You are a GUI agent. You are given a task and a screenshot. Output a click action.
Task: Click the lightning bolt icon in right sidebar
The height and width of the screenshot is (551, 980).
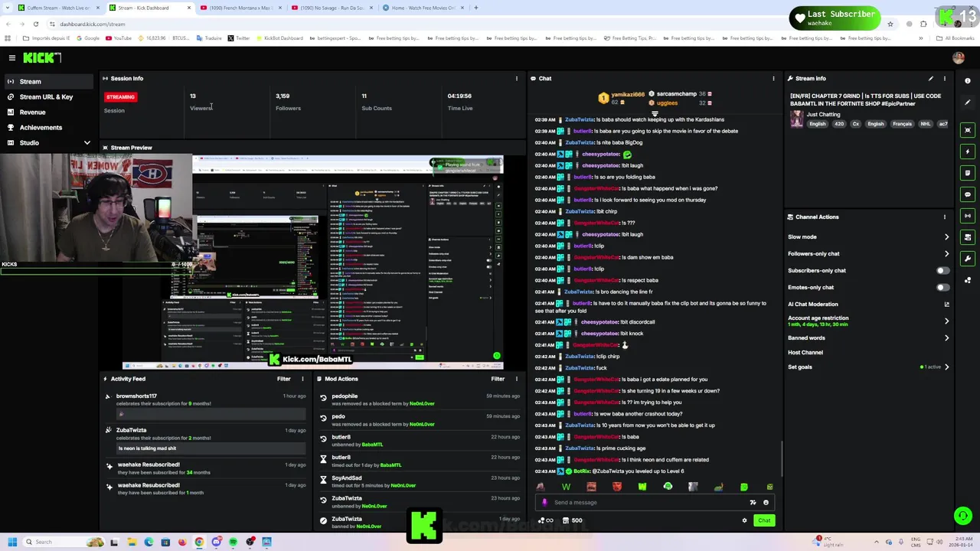pyautogui.click(x=968, y=152)
